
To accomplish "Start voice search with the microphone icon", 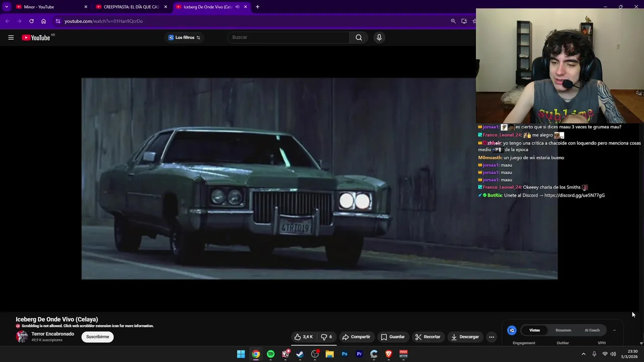I will pos(379,37).
